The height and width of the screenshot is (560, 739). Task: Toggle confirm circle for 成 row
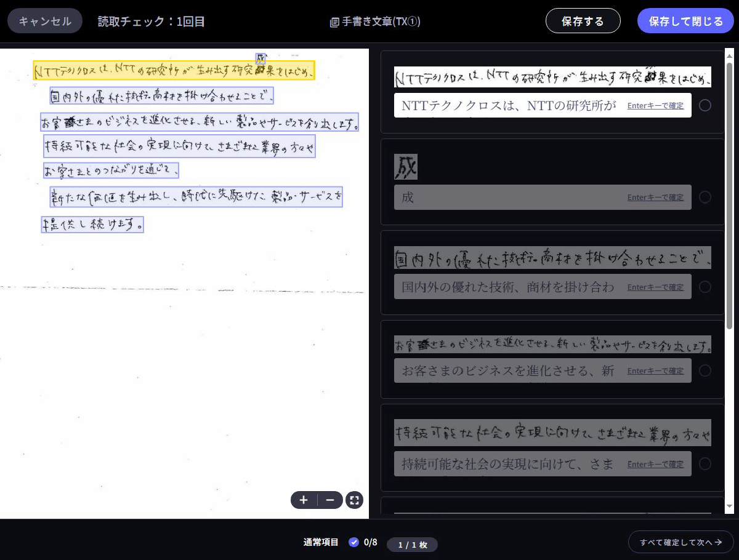tap(705, 197)
